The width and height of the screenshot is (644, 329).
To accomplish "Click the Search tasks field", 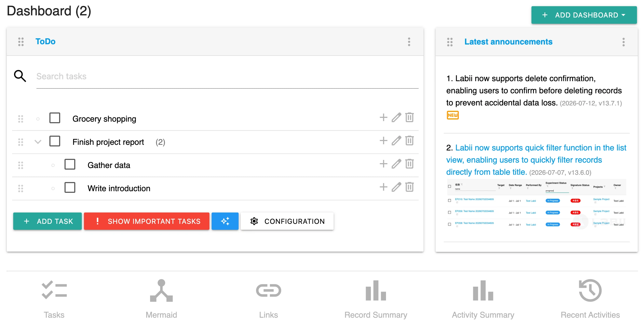I will click(x=227, y=76).
